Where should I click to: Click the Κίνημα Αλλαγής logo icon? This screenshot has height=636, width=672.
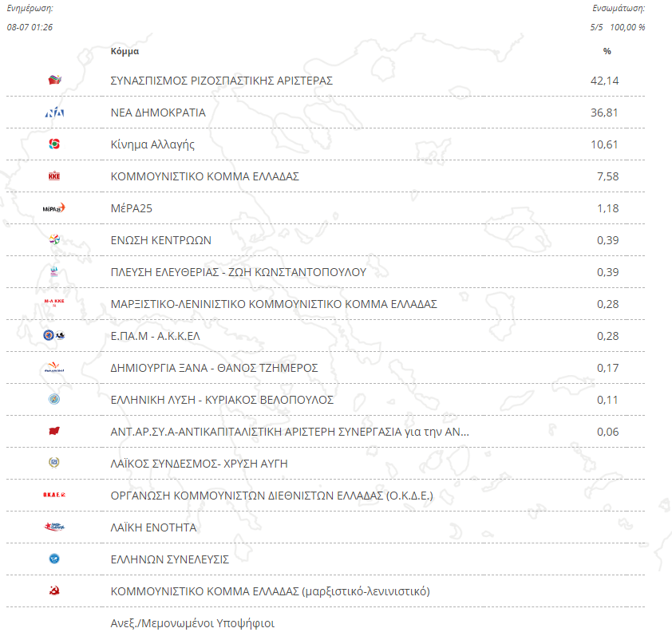tap(54, 144)
